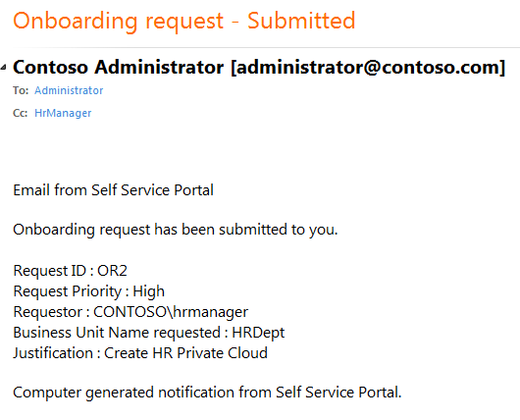The height and width of the screenshot is (420, 520).
Task: Click the 'Cc:' field label
Action: [x=20, y=113]
